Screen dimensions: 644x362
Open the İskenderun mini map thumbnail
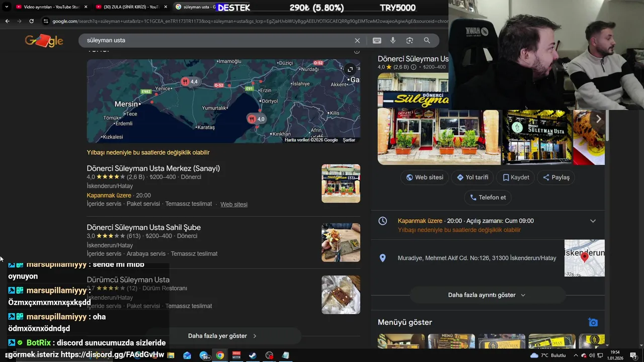point(584,258)
